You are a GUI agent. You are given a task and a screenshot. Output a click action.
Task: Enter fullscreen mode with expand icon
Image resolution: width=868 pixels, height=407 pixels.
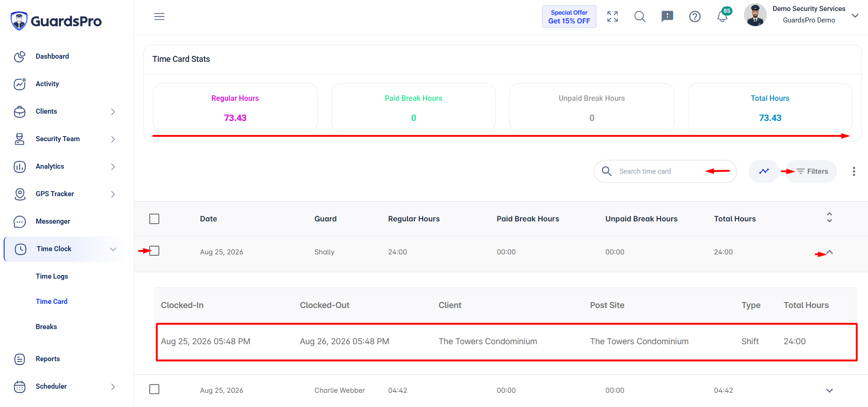click(613, 16)
